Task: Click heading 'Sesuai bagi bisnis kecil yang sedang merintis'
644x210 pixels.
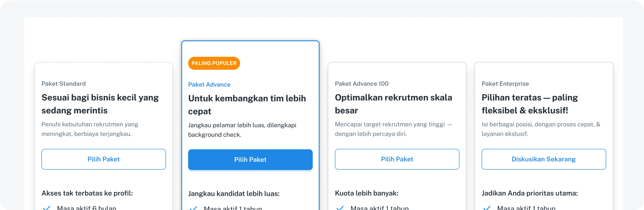Action: pos(100,104)
